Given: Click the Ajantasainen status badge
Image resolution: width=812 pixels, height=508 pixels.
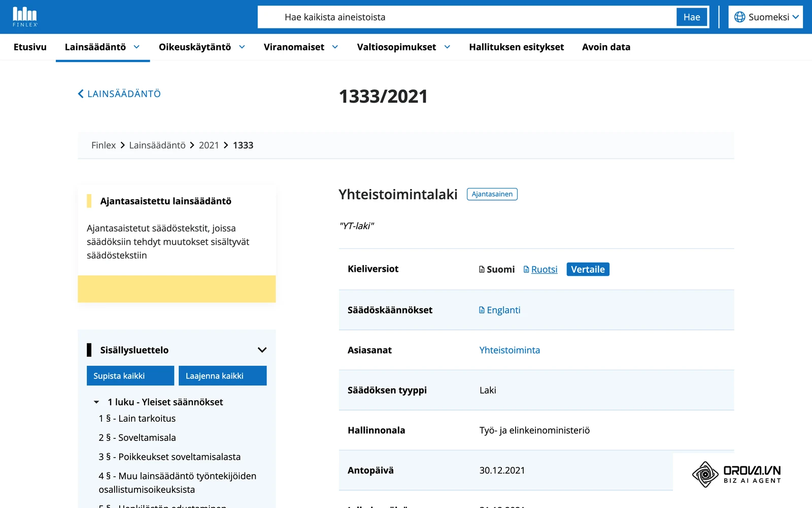Looking at the screenshot, I should click(492, 194).
